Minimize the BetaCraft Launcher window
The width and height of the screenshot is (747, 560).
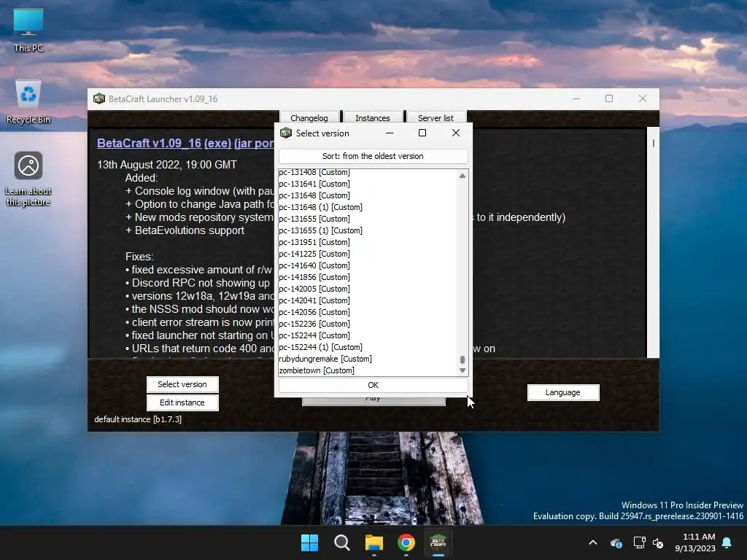[576, 98]
